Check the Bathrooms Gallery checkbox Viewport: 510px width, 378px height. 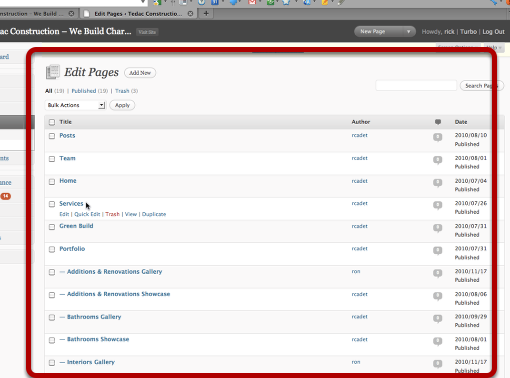point(52,317)
